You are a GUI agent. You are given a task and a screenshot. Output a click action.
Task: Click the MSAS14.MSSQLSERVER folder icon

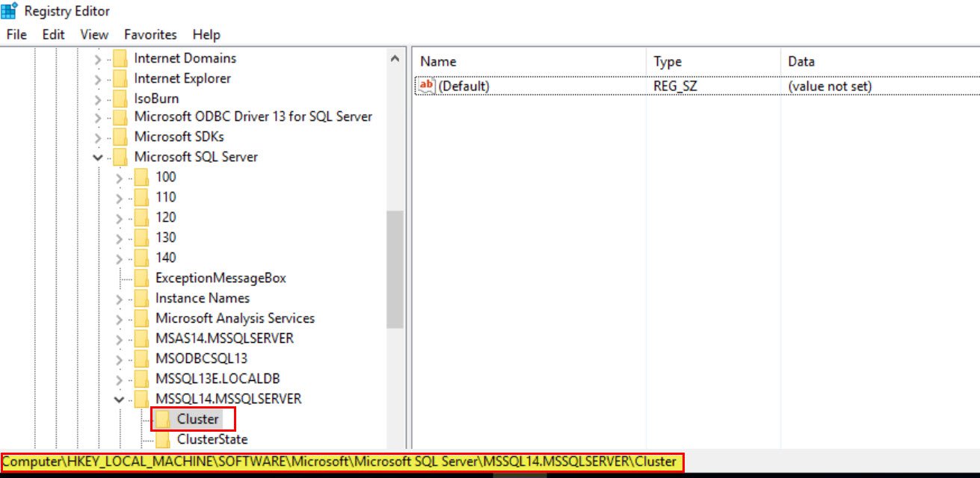click(x=141, y=338)
